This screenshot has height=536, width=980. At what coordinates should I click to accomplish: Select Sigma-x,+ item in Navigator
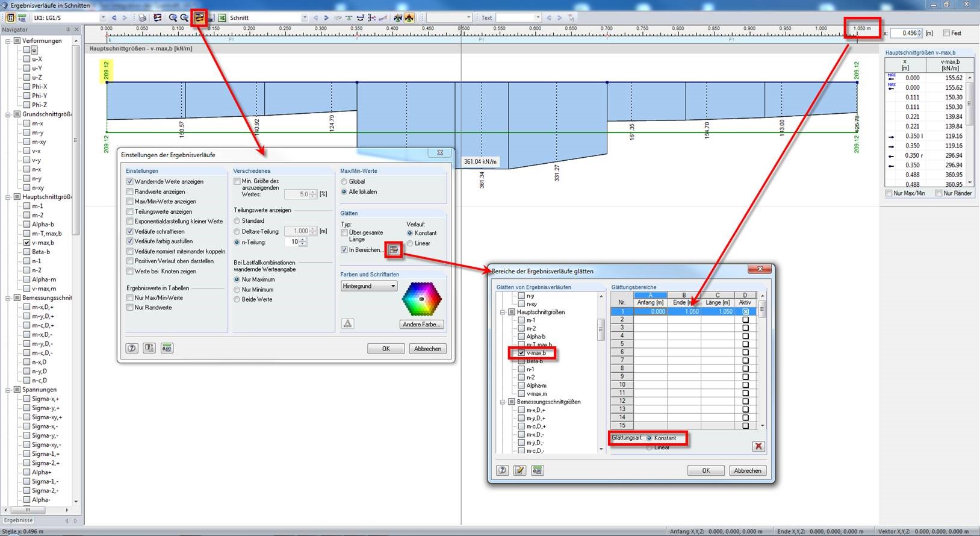pos(45,399)
